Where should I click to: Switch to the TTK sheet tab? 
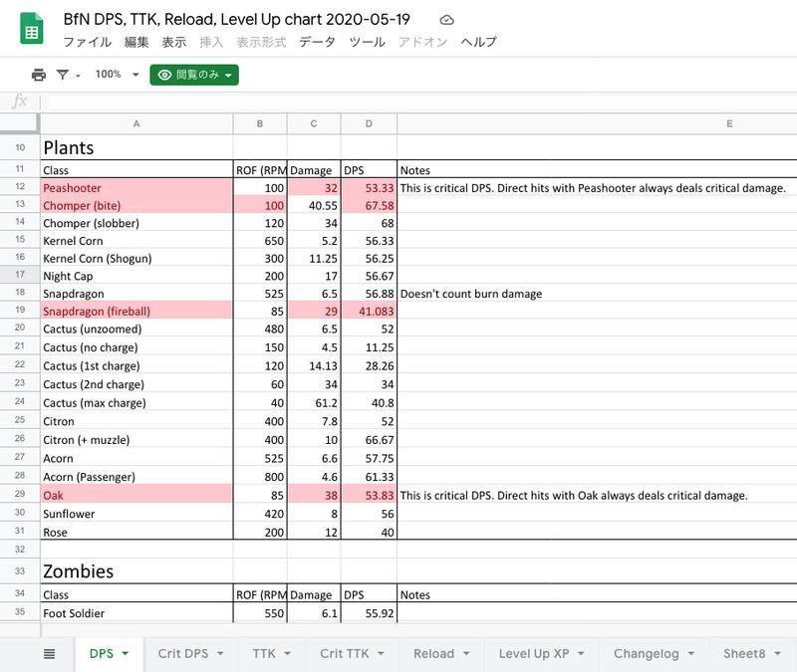pos(264,654)
